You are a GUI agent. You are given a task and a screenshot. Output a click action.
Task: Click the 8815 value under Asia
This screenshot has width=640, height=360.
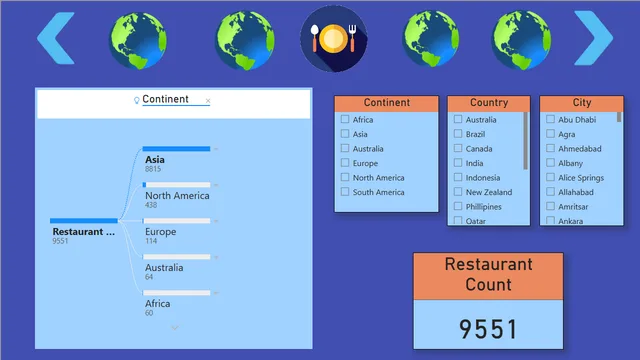pos(153,169)
